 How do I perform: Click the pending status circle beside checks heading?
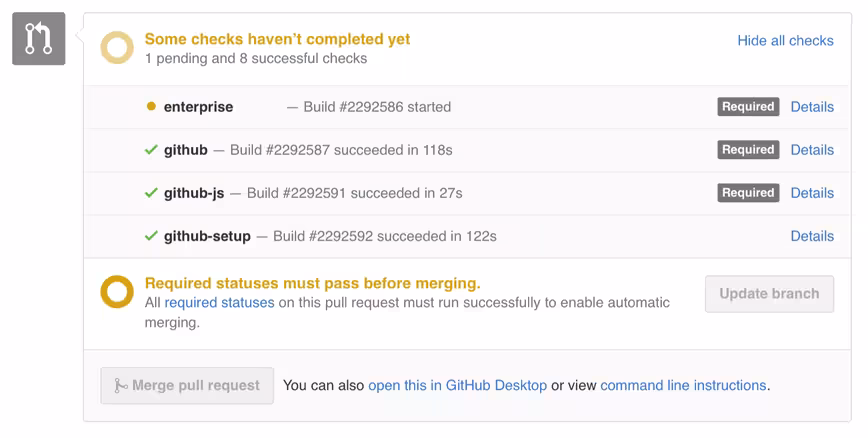point(117,48)
